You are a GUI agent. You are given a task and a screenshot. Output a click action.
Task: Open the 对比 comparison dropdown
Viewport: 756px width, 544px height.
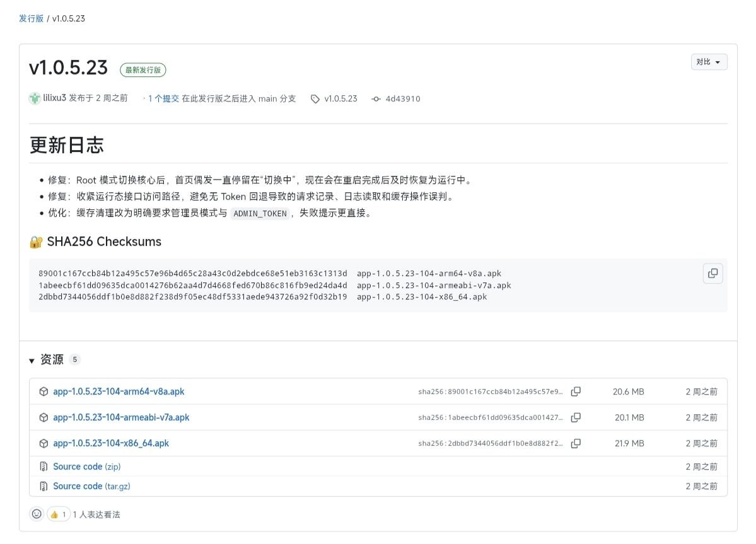coord(709,62)
